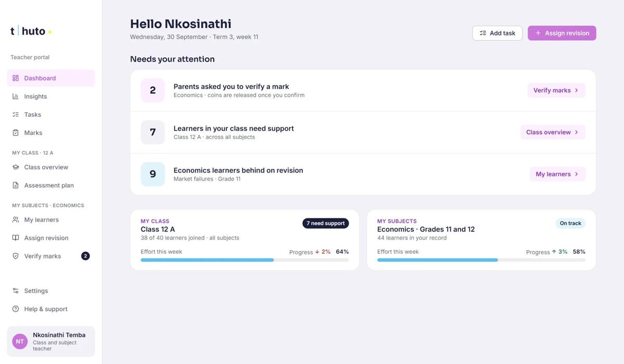Click the Class overview graduation cap icon
624x364 pixels.
[x=16, y=167]
